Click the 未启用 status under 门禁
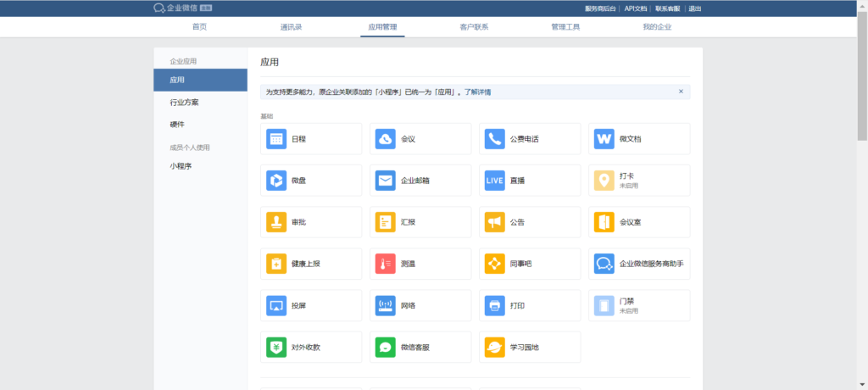This screenshot has height=390, width=868. pos(629,311)
